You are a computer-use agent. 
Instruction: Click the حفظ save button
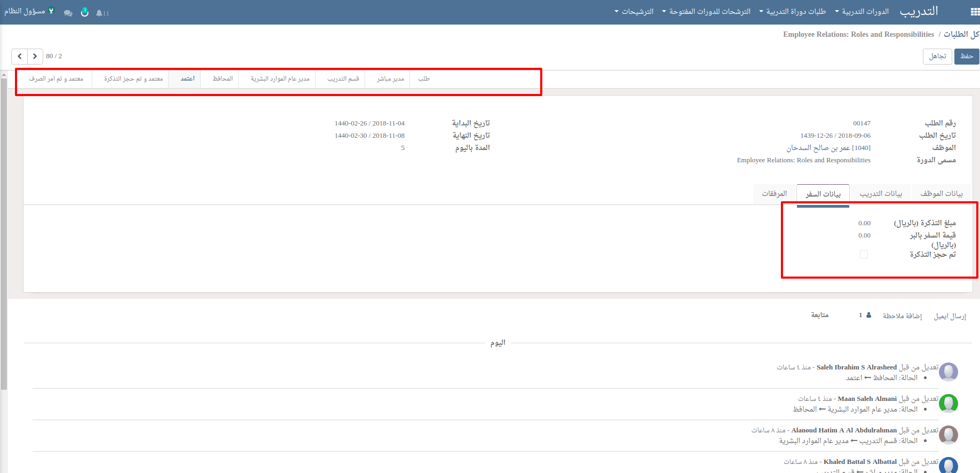coord(966,56)
